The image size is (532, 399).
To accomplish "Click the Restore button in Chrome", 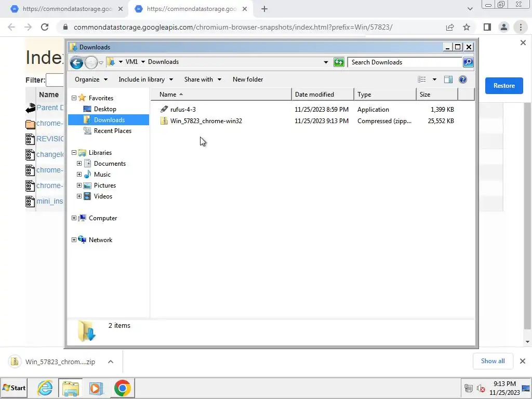I will [x=504, y=86].
